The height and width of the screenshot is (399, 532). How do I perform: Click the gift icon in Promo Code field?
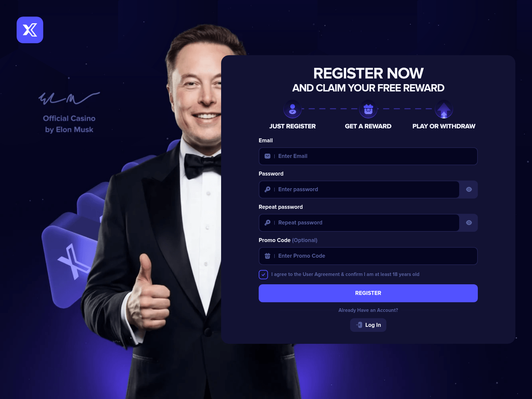pyautogui.click(x=267, y=256)
